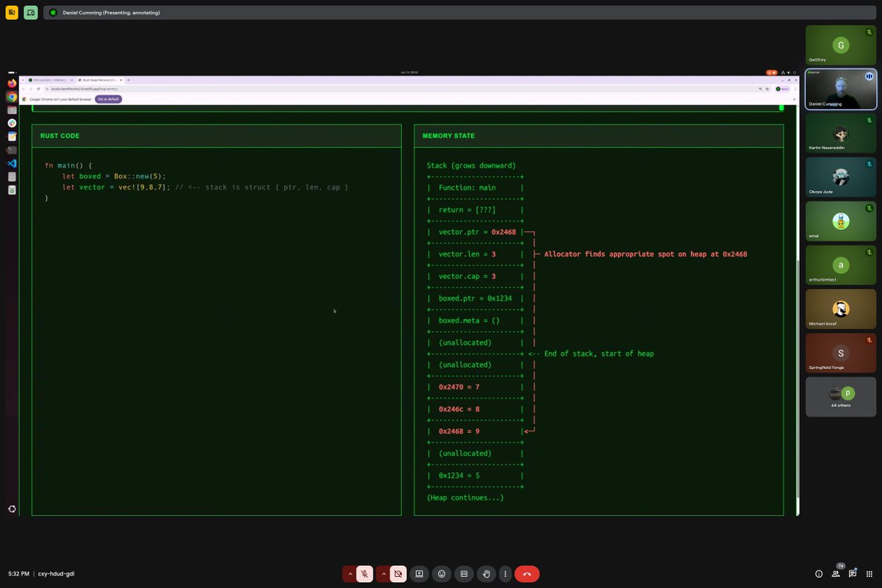Select Geoffrey's participant tile
Viewport: 882px width, 588px height.
(x=841, y=46)
